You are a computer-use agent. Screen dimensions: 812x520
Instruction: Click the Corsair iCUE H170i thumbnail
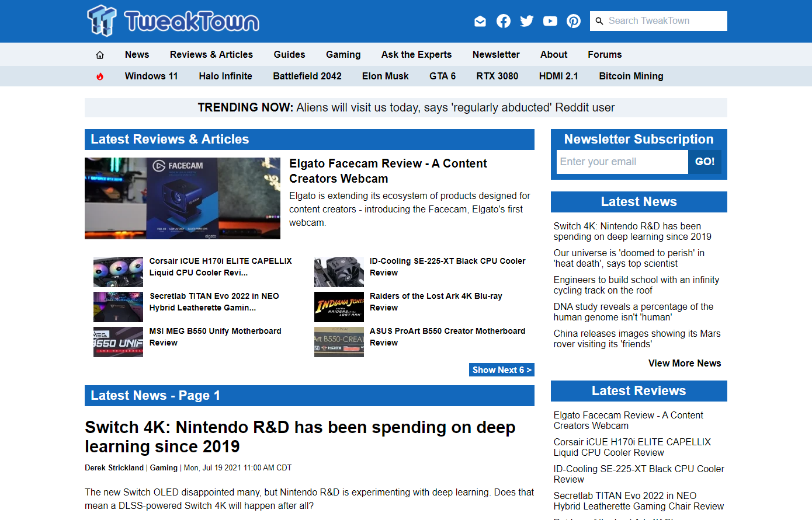click(118, 272)
